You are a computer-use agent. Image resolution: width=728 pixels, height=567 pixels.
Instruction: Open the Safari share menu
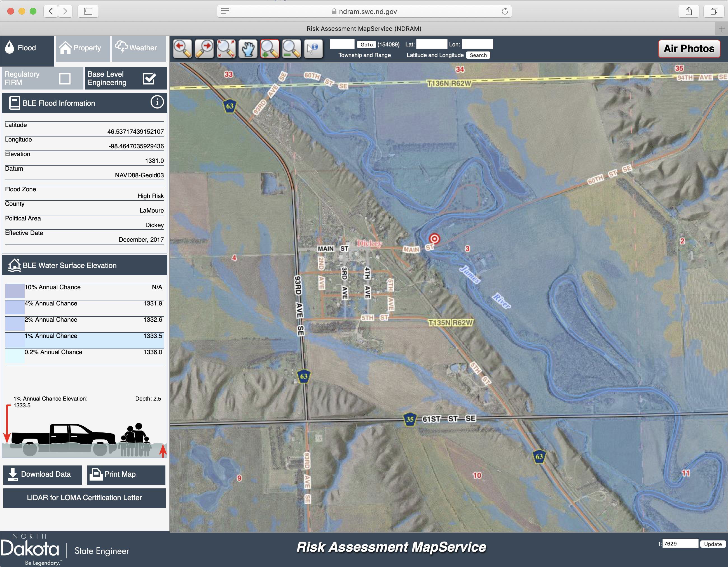pos(689,11)
